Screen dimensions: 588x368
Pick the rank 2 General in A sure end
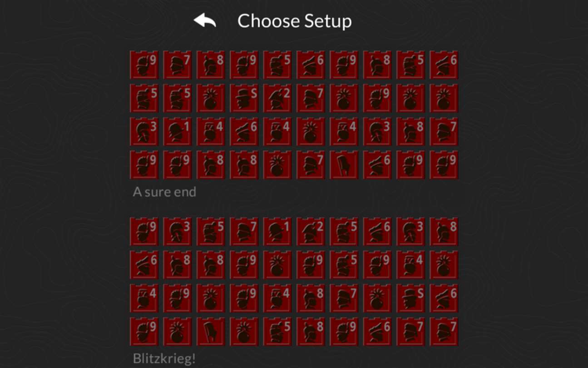277,98
